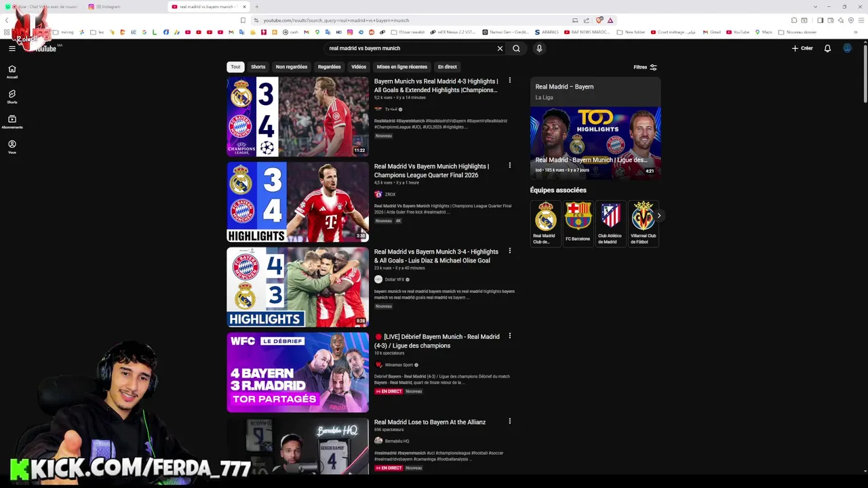Open title 'Real Madrid vs Bayern Munich 3-4 - Highlights'
The height and width of the screenshot is (488, 868).
(x=436, y=256)
